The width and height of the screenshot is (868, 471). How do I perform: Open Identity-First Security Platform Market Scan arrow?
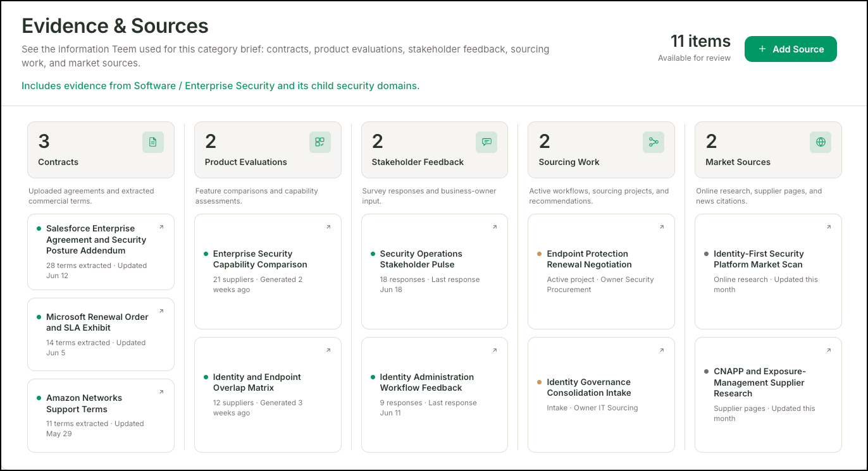[829, 227]
